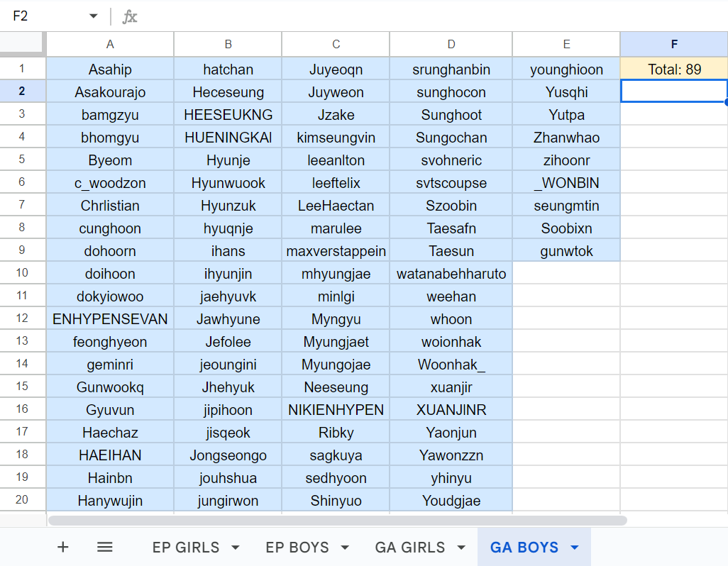
Task: Open the Name box dropdown arrow
Action: click(x=94, y=16)
